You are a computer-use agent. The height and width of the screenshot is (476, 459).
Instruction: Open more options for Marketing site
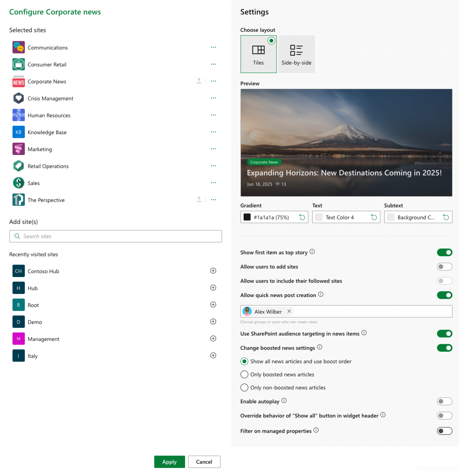[x=213, y=149]
